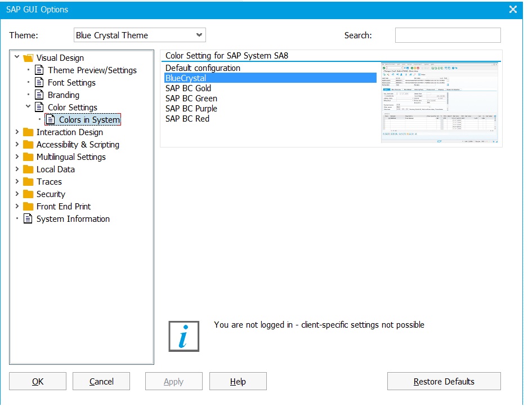This screenshot has width=528, height=420.
Task: Expand the Local Data folder arrow
Action: point(17,169)
